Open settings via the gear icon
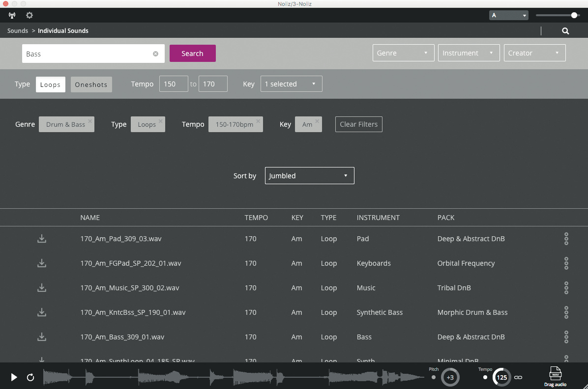 click(x=29, y=15)
